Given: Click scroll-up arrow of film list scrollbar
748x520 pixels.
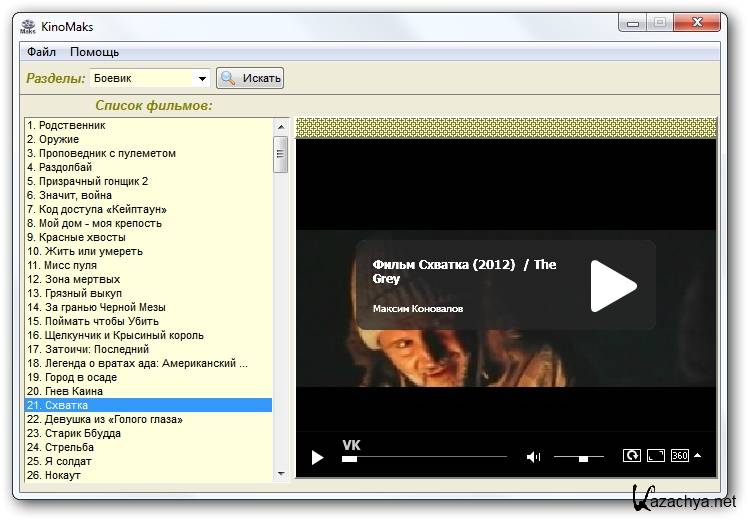Looking at the screenshot, I should coord(281,126).
